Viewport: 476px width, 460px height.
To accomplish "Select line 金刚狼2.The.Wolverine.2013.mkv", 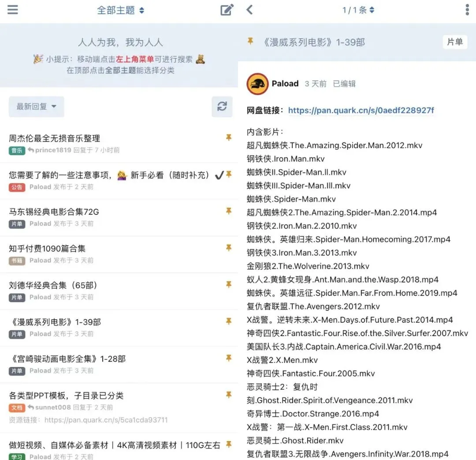I will [308, 266].
